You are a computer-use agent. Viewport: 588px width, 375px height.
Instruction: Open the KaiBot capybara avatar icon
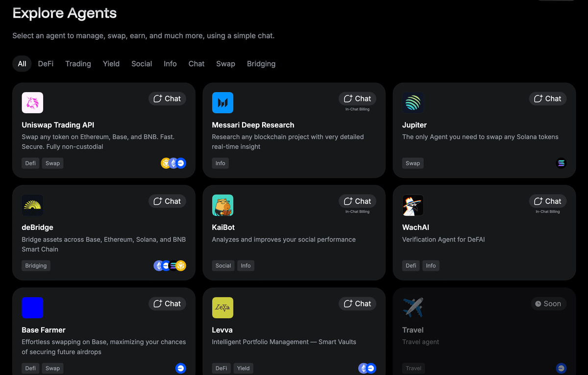click(222, 205)
